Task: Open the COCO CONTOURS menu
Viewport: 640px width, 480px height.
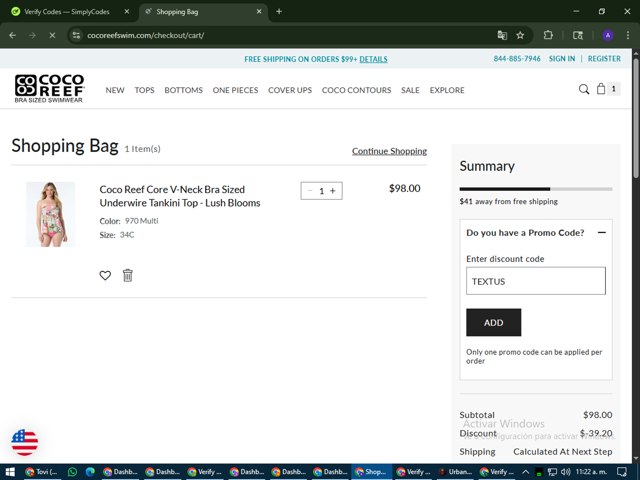Action: pyautogui.click(x=356, y=90)
